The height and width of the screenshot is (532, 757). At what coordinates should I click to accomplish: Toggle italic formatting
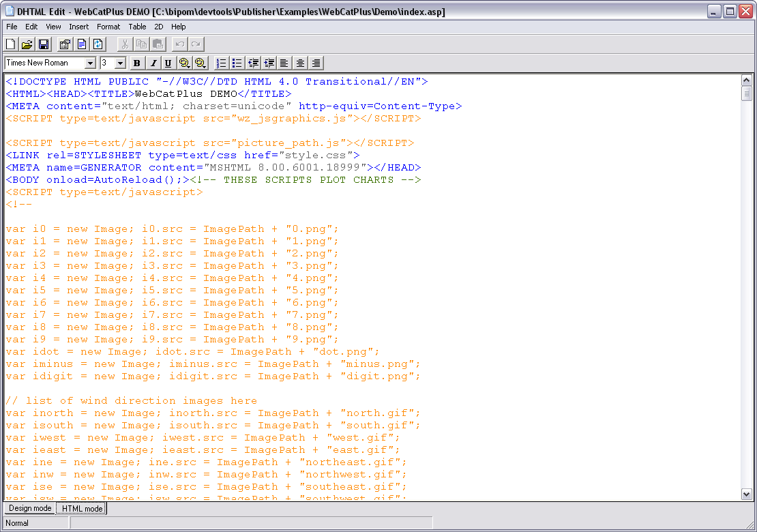click(x=153, y=63)
